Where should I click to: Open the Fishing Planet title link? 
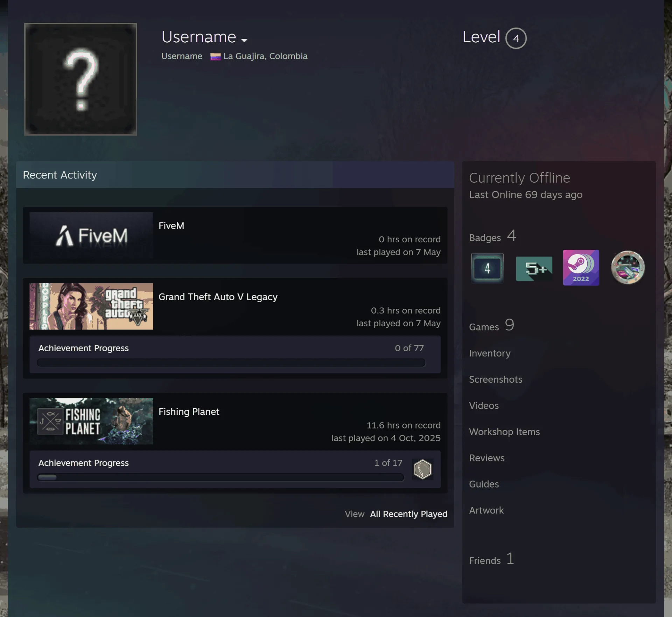click(x=189, y=411)
